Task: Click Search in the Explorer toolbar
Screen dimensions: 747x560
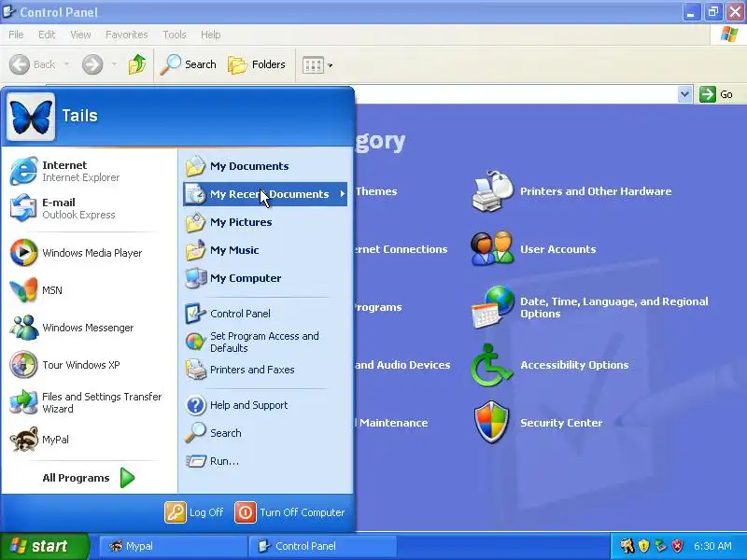Action: pos(189,64)
